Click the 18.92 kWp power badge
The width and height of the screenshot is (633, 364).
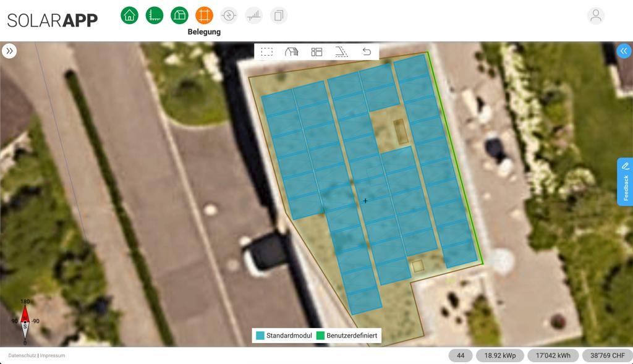point(500,355)
